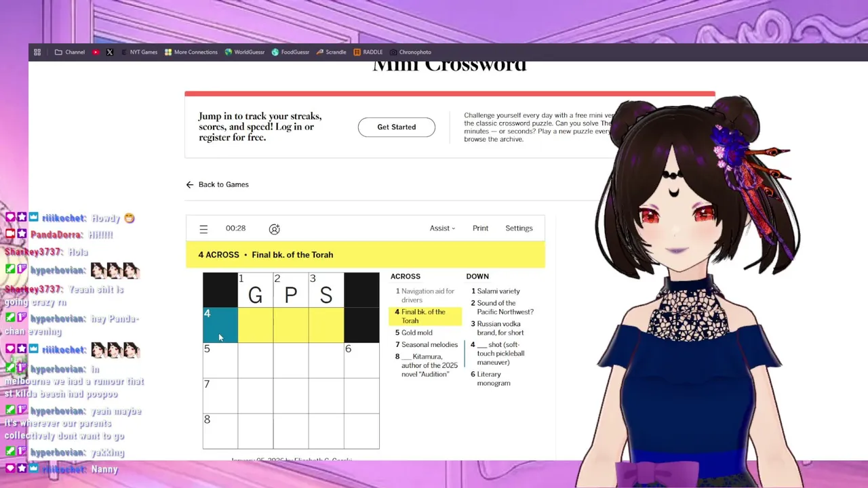Viewport: 868px width, 488px height.
Task: Click the highlighted 4 Across clue bar
Action: [x=366, y=255]
